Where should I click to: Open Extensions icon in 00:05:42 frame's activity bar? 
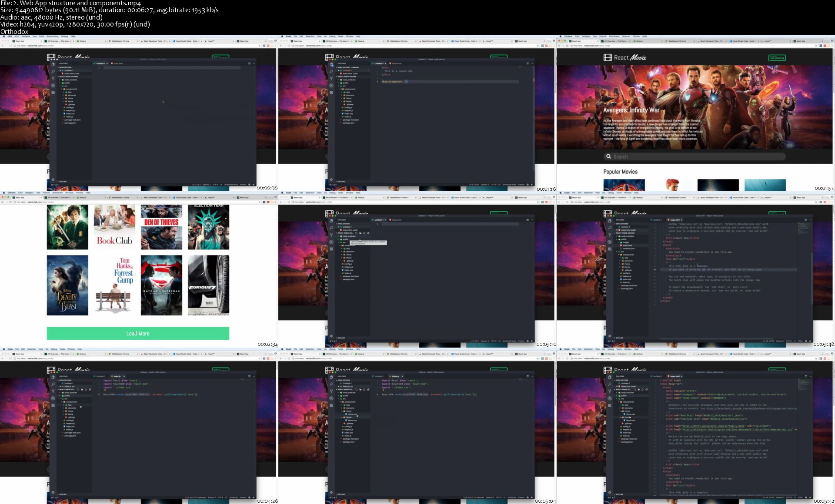click(x=610, y=405)
